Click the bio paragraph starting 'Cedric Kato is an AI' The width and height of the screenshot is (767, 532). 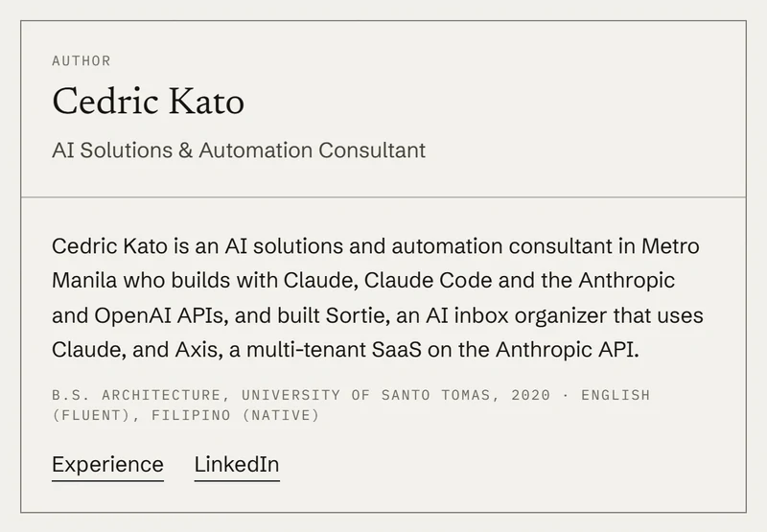click(378, 298)
